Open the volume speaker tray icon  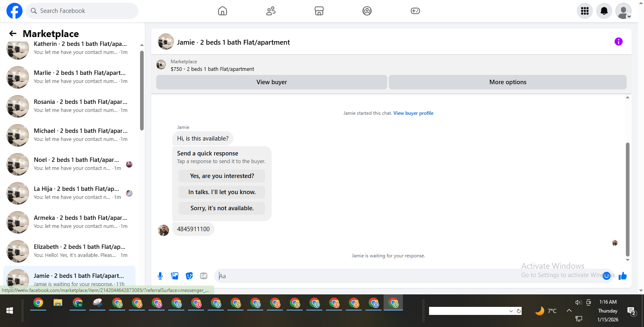[x=578, y=302]
